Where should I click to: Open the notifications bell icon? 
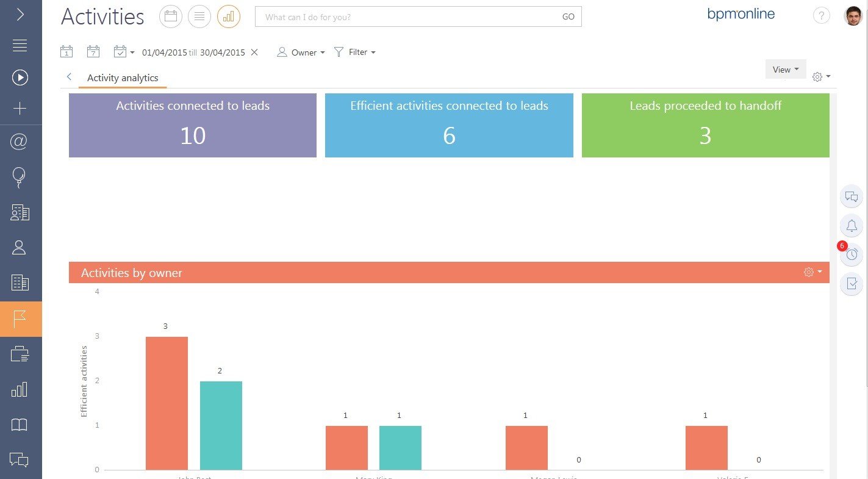pos(852,226)
